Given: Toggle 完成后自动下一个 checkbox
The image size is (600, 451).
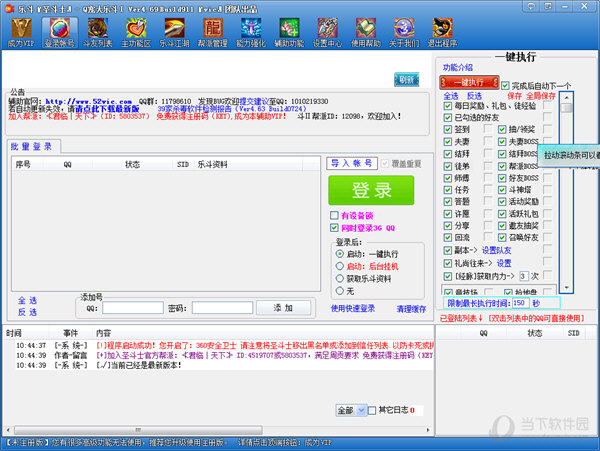Looking at the screenshot, I should 505,86.
